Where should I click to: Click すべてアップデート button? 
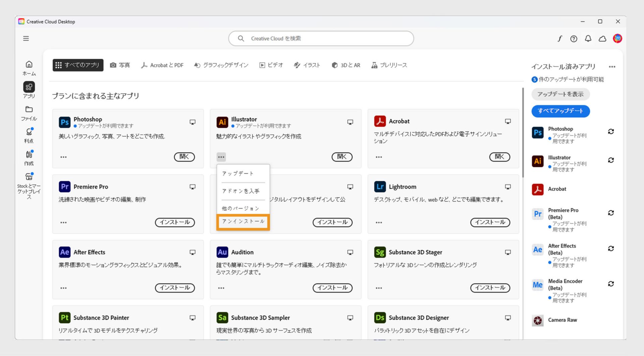560,111
